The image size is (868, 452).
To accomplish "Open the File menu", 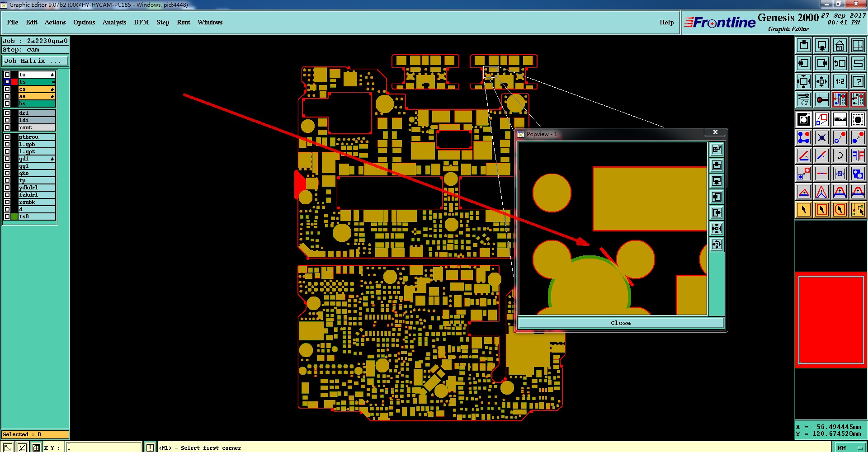I will (13, 22).
